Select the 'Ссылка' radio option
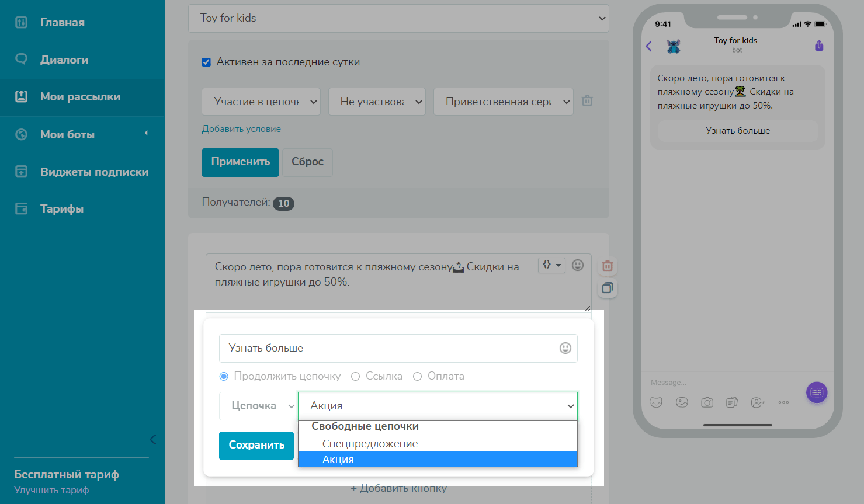The height and width of the screenshot is (504, 864). click(355, 377)
